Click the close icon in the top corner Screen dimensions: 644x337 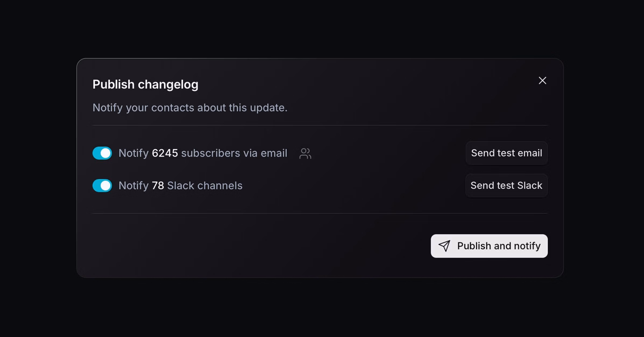click(x=542, y=80)
